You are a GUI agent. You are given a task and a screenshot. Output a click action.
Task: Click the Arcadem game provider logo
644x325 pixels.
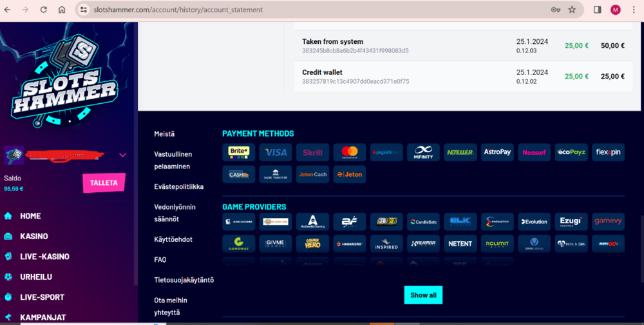(239, 221)
